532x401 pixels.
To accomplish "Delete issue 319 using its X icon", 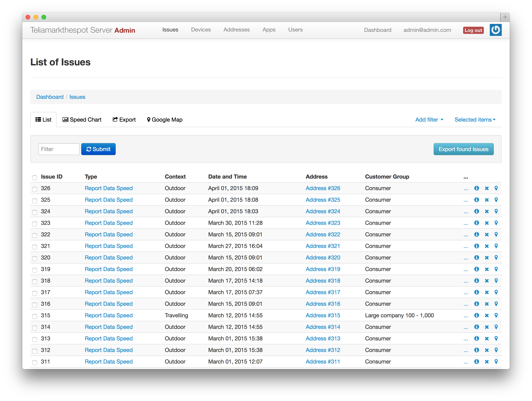I will 487,269.
